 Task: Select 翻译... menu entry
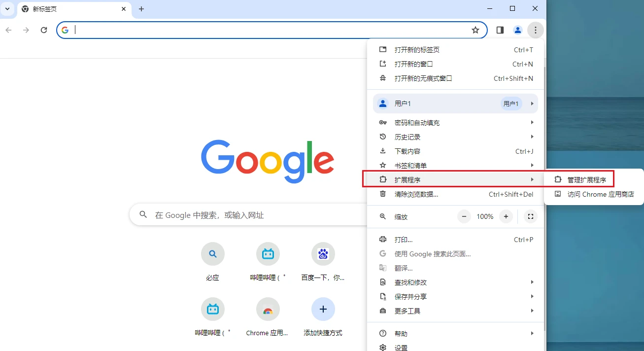(455, 268)
